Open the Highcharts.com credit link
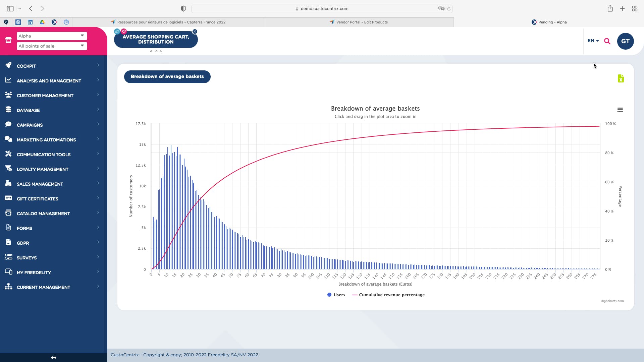The width and height of the screenshot is (644, 362). click(612, 301)
